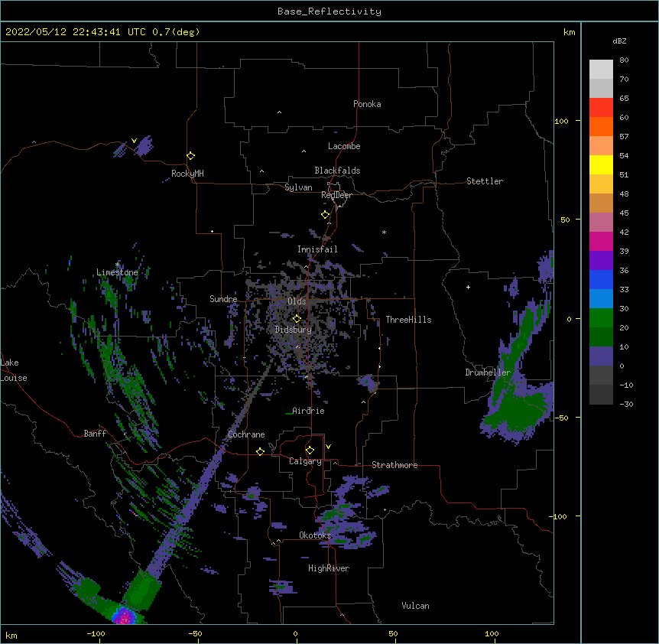The width and height of the screenshot is (659, 644).
Task: Click the intense magenta echo core at map bottom
Action: click(125, 616)
